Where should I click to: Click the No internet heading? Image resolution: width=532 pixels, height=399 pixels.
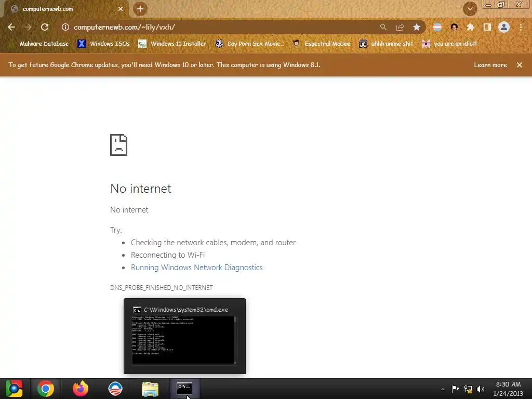(141, 188)
